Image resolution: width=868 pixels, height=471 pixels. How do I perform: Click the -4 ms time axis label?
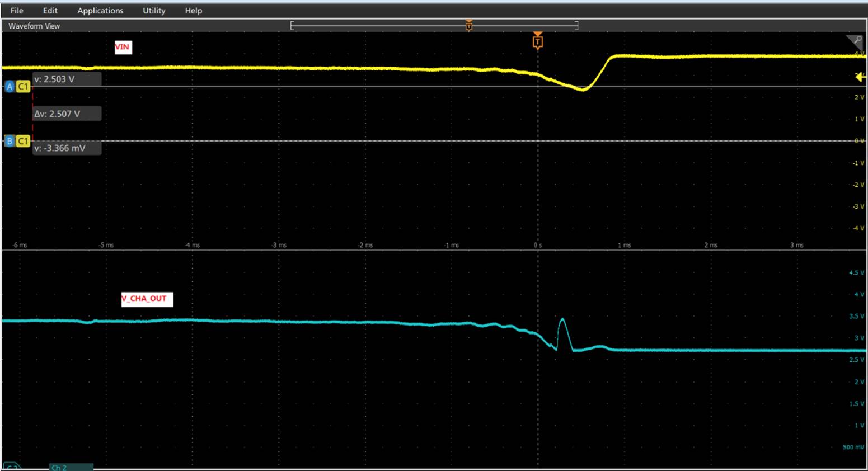192,245
